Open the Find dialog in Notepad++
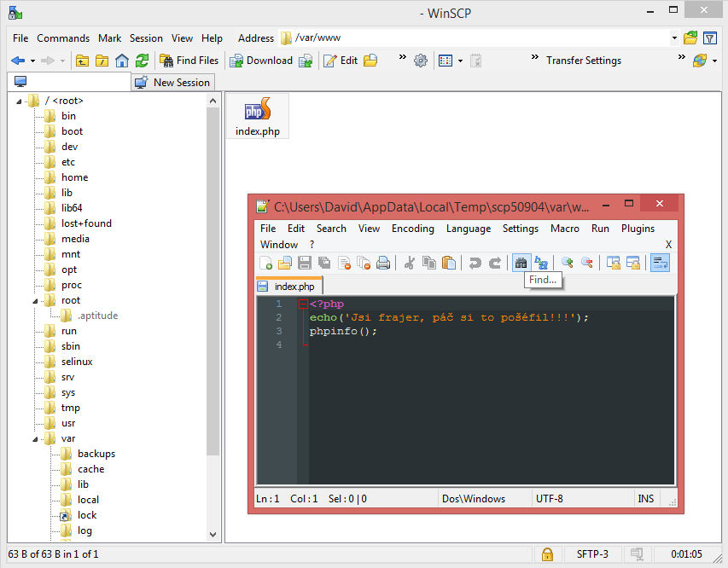Image resolution: width=728 pixels, height=568 pixels. point(521,263)
